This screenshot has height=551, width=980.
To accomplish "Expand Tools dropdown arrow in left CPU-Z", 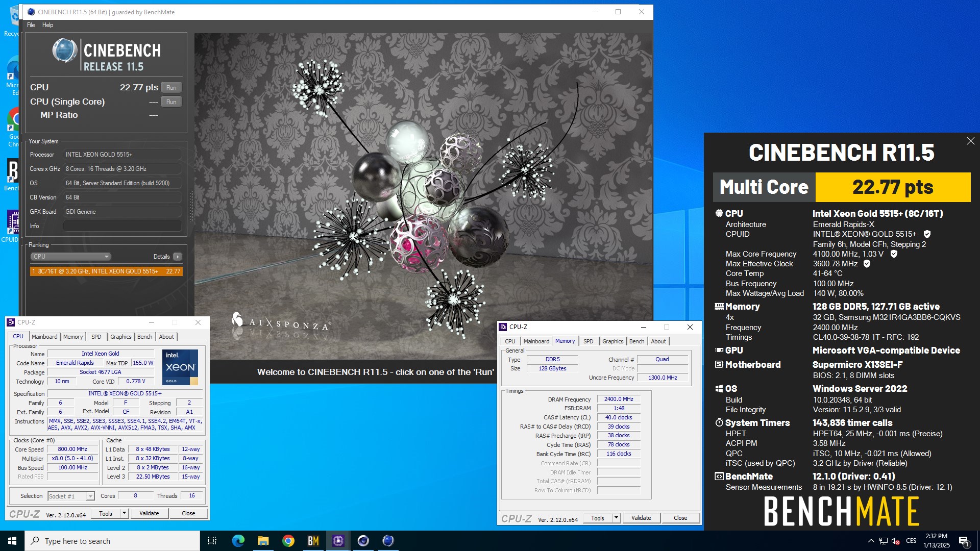I will [x=124, y=513].
